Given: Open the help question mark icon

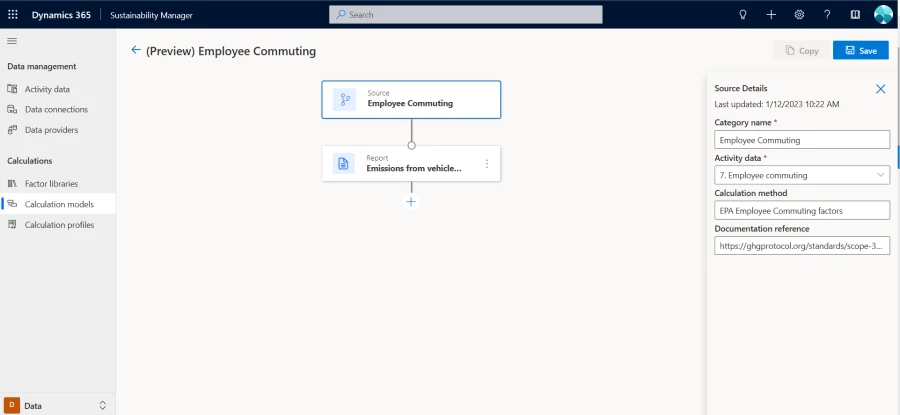Looking at the screenshot, I should [827, 15].
